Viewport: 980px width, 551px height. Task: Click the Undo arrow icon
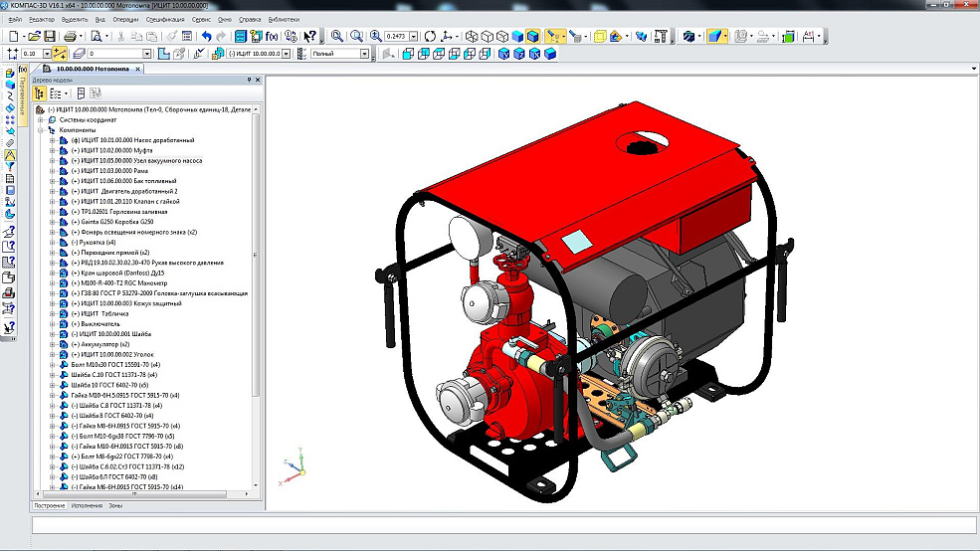(206, 36)
